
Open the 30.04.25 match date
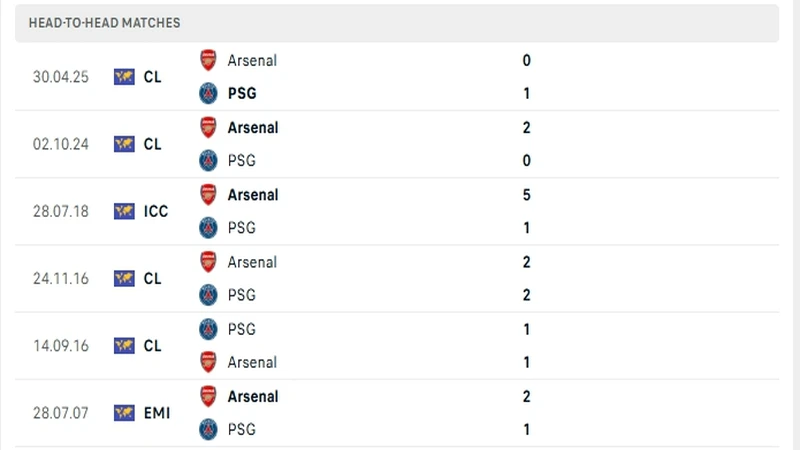[x=60, y=77]
